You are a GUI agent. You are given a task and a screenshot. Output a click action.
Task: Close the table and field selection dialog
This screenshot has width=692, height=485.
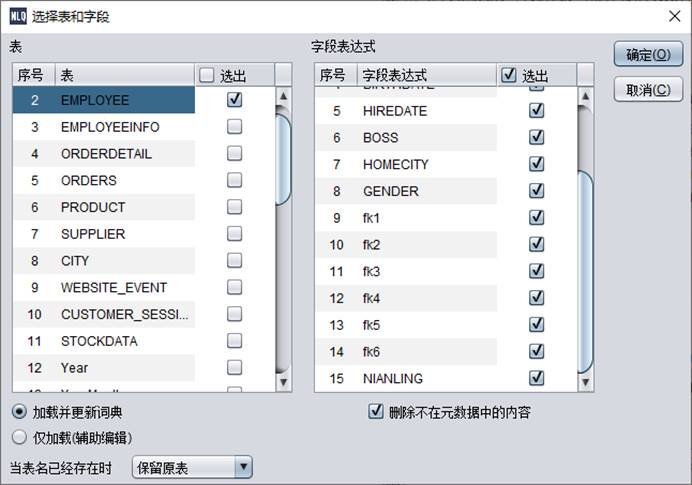673,16
